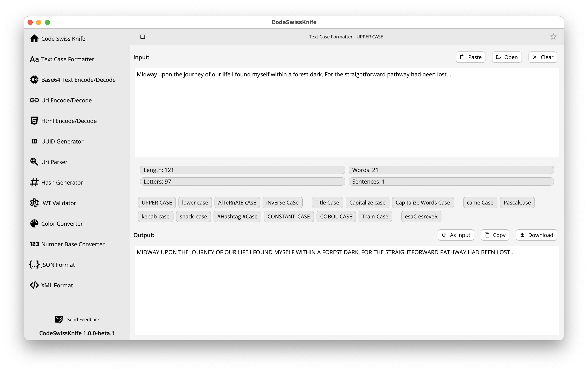The width and height of the screenshot is (588, 372).
Task: Click the copy icon in Copy button
Action: 487,235
